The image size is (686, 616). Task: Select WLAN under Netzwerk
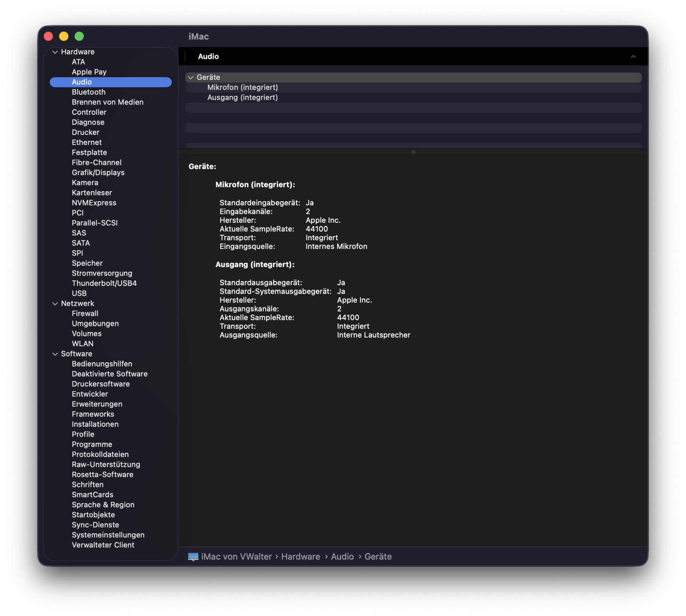[82, 344]
